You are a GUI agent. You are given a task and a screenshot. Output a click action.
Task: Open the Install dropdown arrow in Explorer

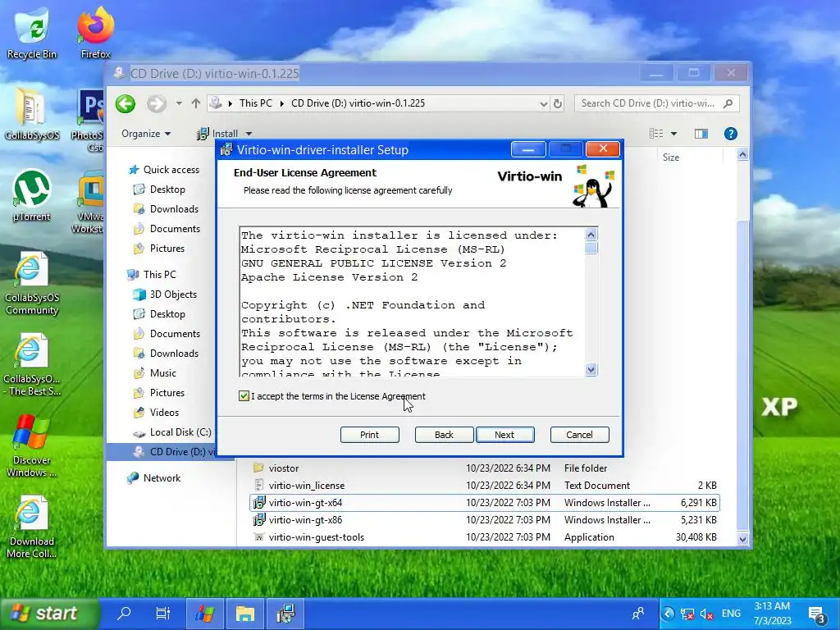[249, 134]
